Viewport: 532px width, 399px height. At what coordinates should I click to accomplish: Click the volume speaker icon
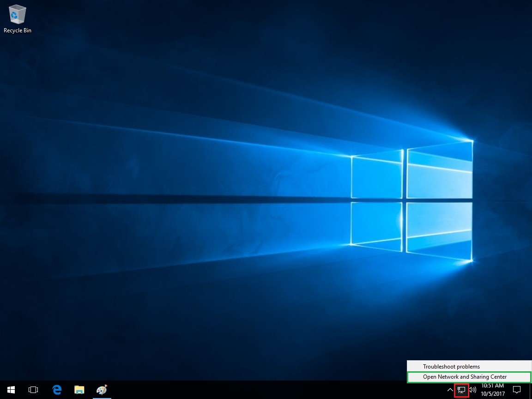[x=472, y=390]
